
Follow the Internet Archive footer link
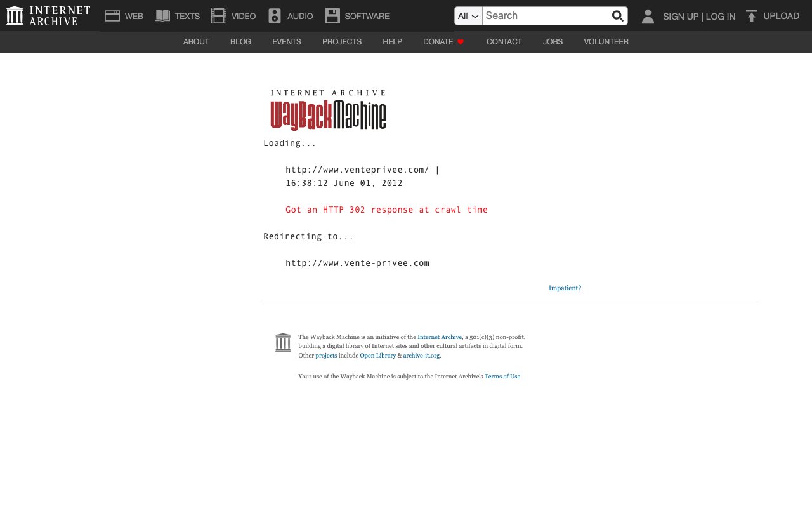pos(440,337)
